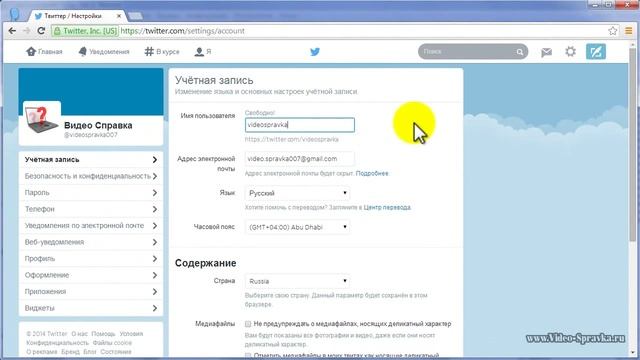
Task: Open Телефон settings section
Action: coord(91,209)
